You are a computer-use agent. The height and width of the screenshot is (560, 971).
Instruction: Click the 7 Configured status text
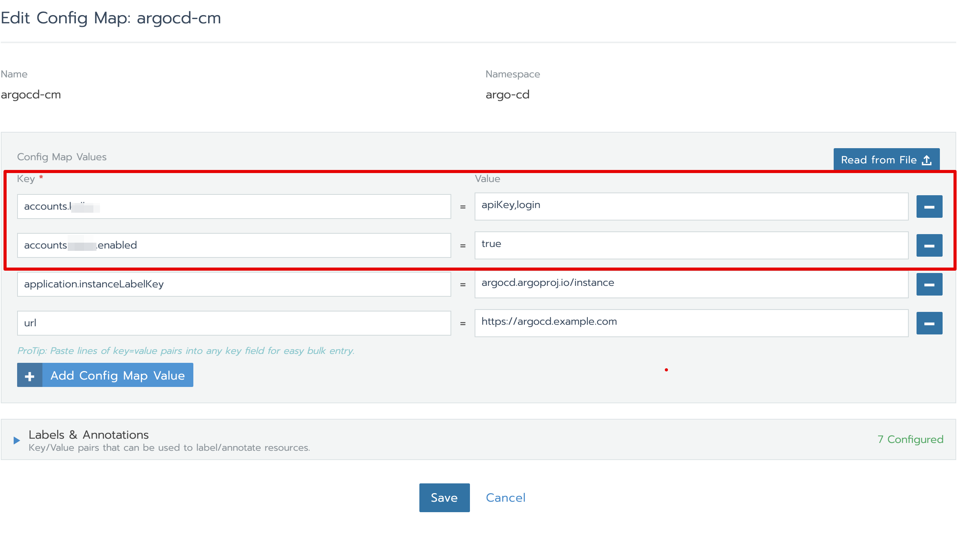tap(910, 439)
